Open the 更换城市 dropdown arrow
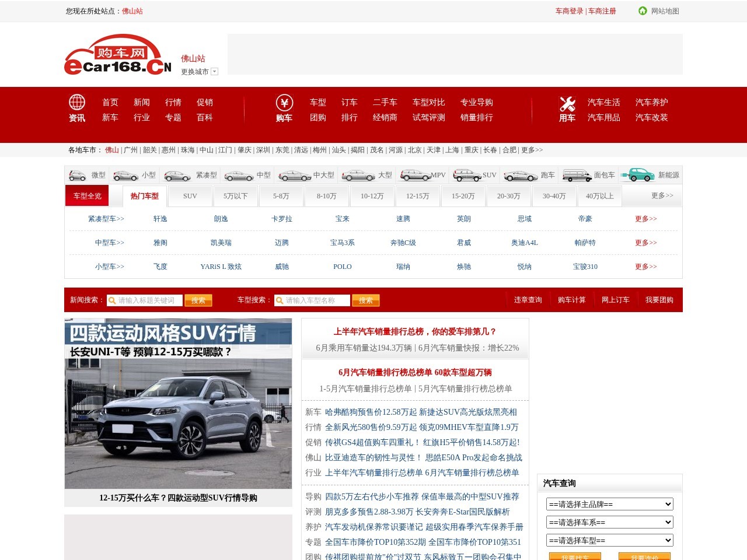Screen dimensions: 747x560 click(x=214, y=72)
